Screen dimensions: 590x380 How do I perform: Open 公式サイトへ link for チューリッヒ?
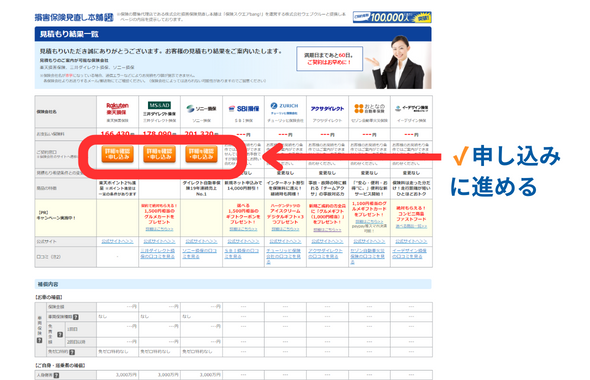[285, 241]
